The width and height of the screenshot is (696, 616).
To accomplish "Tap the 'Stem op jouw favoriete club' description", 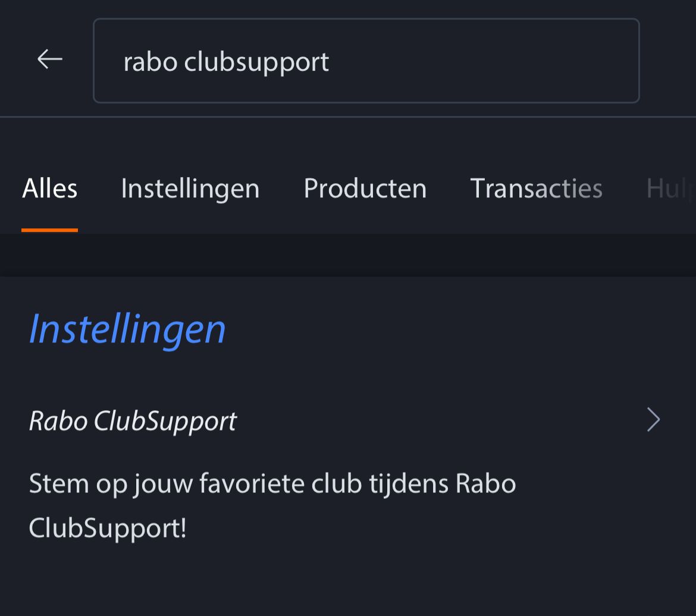I will pos(272,505).
